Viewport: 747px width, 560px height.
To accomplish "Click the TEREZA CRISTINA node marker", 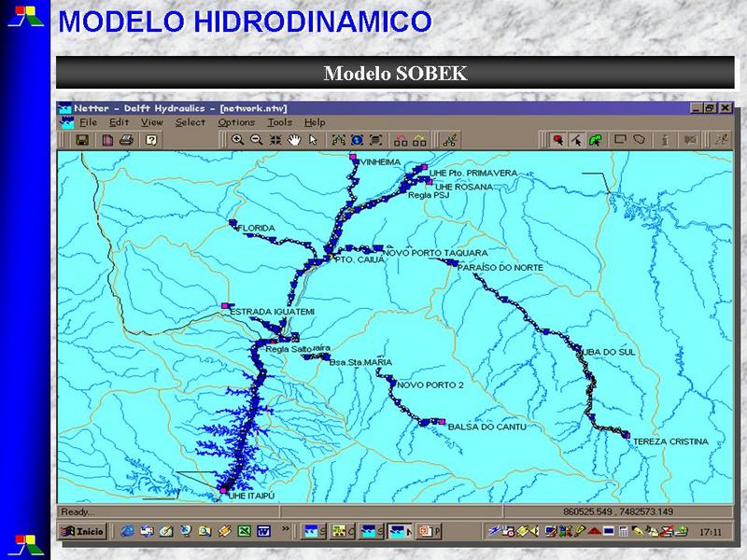I will [627, 435].
